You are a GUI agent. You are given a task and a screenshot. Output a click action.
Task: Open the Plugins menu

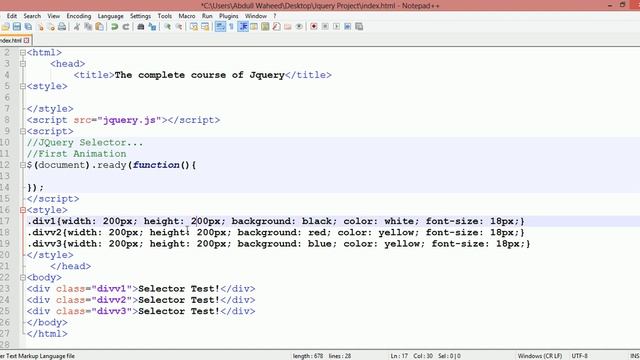[x=229, y=16]
